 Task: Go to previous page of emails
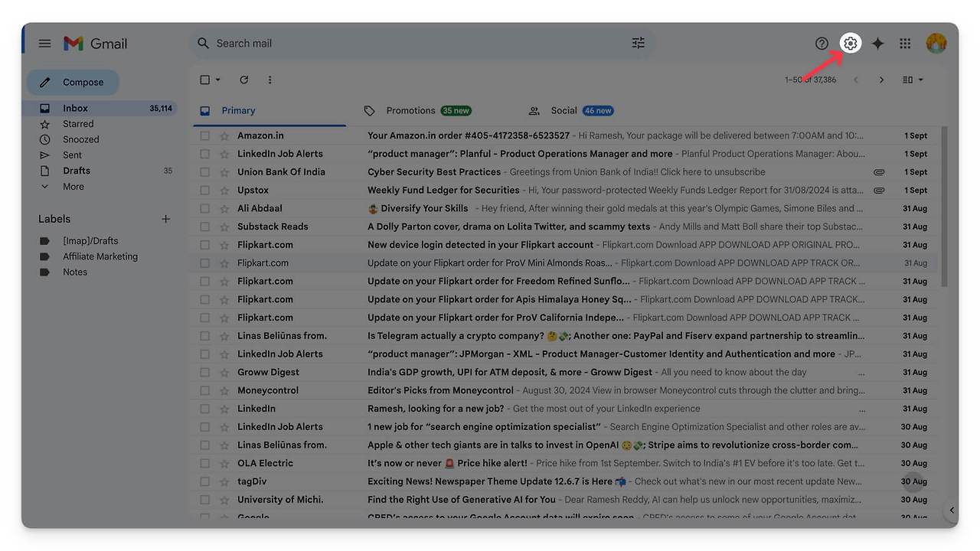[856, 80]
